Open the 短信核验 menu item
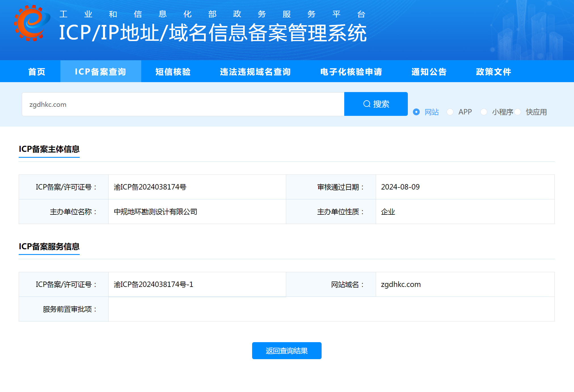Screen dimensions: 574x392 [x=173, y=72]
